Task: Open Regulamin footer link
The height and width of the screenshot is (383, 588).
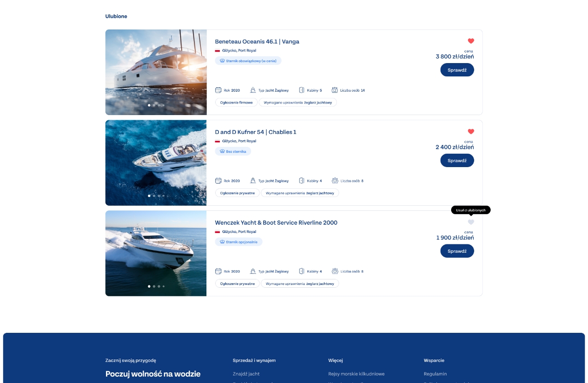Action: pos(435,374)
